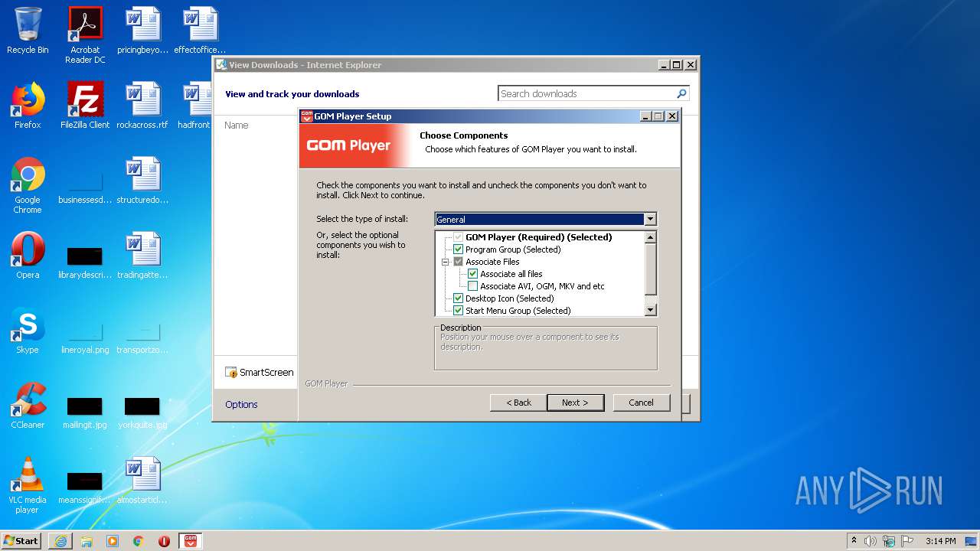Close the View Downloads Internet Explorer window

[691, 65]
